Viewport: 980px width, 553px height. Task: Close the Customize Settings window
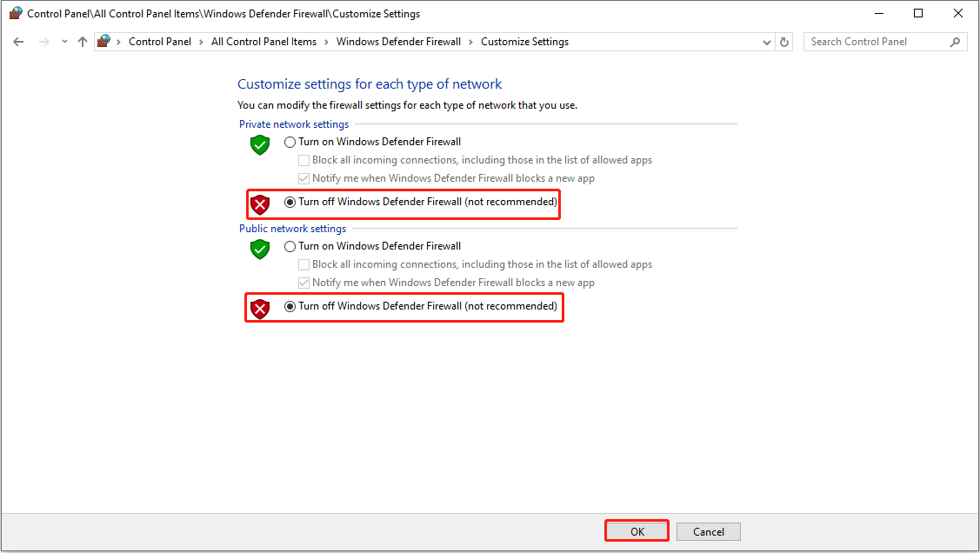point(958,13)
